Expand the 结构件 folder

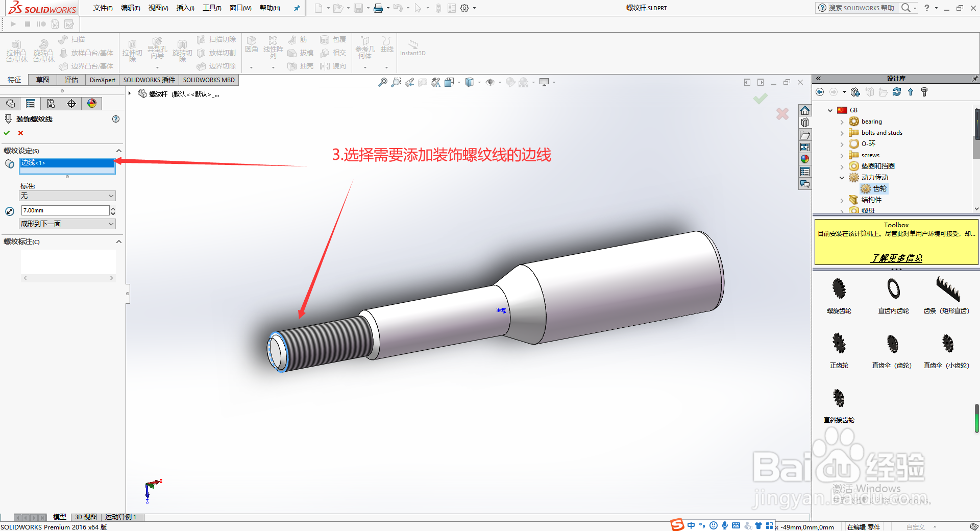pyautogui.click(x=842, y=201)
